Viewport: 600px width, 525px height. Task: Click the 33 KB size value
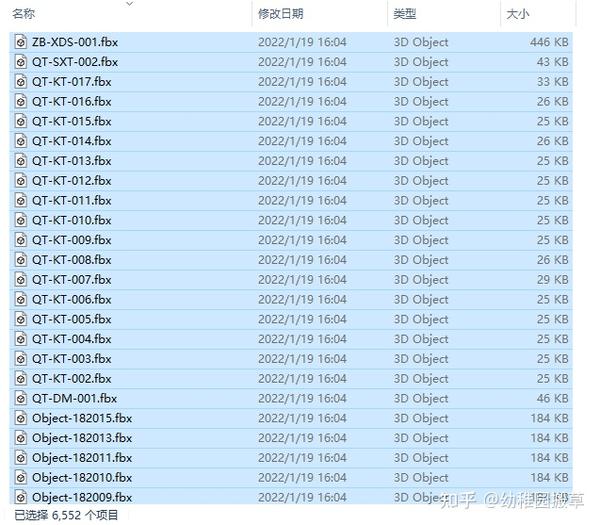click(553, 82)
